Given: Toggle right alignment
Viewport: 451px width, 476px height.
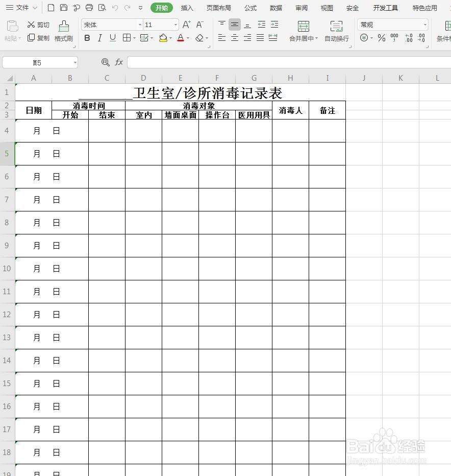Looking at the screenshot, I should (x=247, y=37).
